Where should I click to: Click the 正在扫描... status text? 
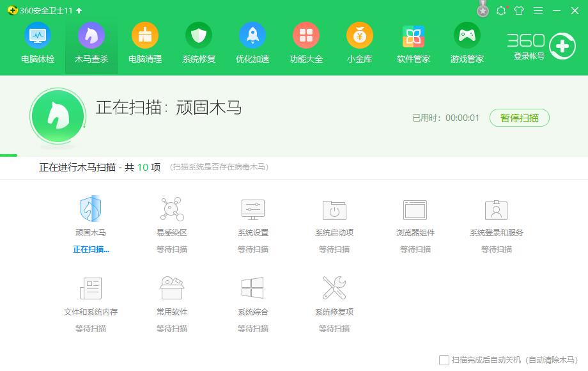point(91,249)
